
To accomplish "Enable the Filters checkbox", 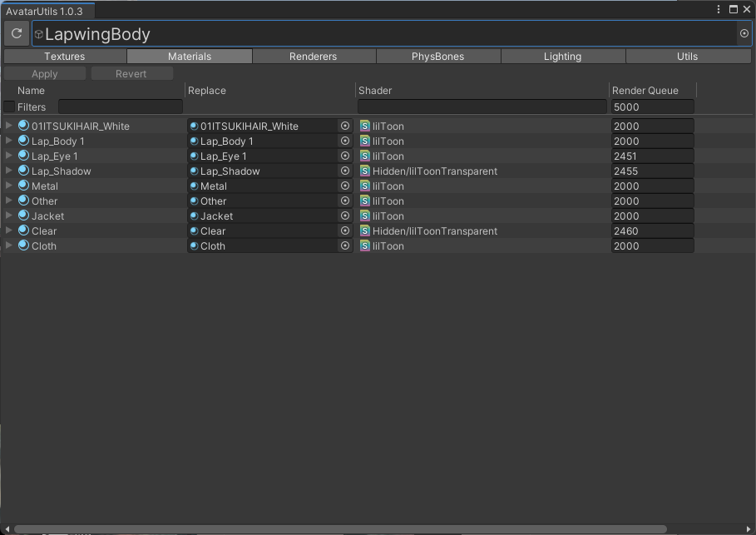I will (x=9, y=107).
